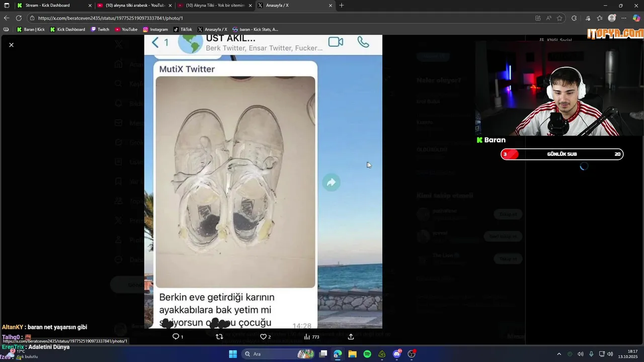The width and height of the screenshot is (644, 362).
Task: Open Microsoft Edge from the taskbar
Action: pos(338,354)
